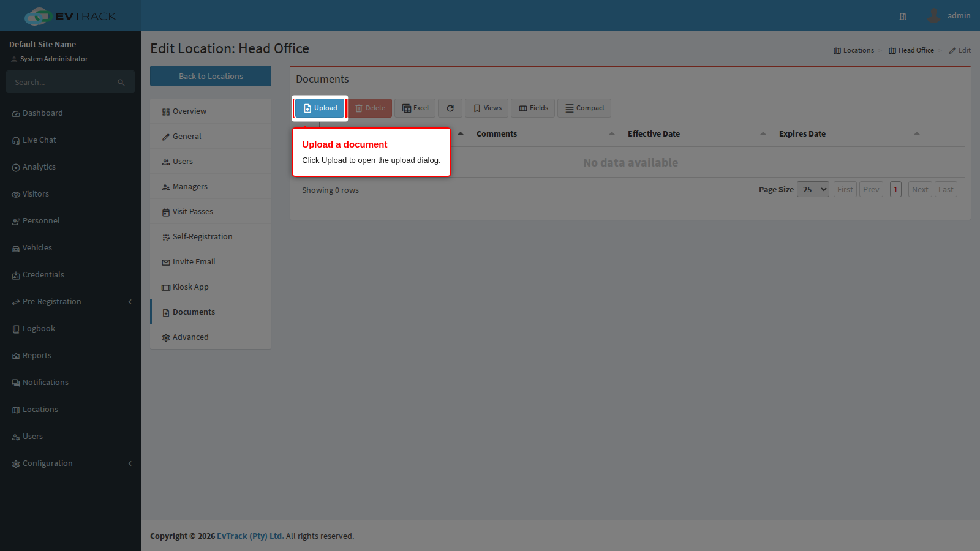Open the Fields column chooser
This screenshot has width=980, height=551.
point(533,108)
